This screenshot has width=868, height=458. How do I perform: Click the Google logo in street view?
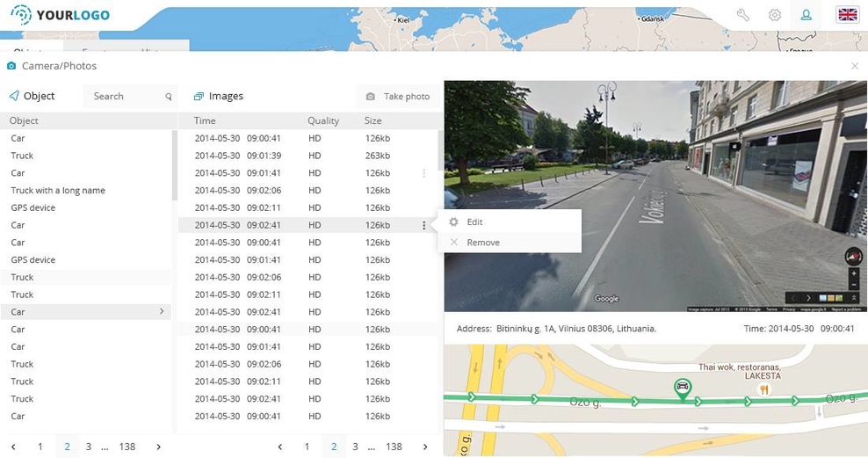[x=606, y=299]
